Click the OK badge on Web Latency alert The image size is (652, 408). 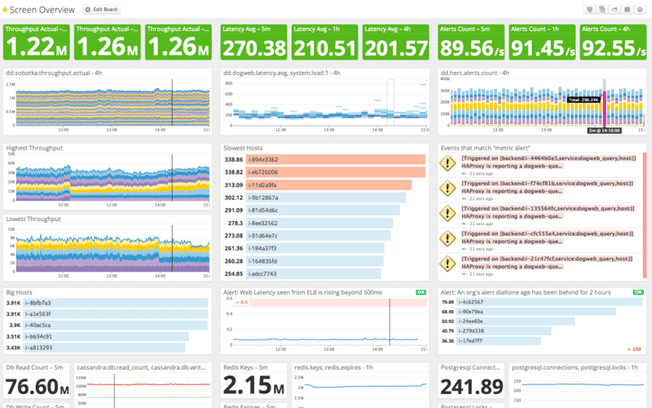(x=421, y=292)
